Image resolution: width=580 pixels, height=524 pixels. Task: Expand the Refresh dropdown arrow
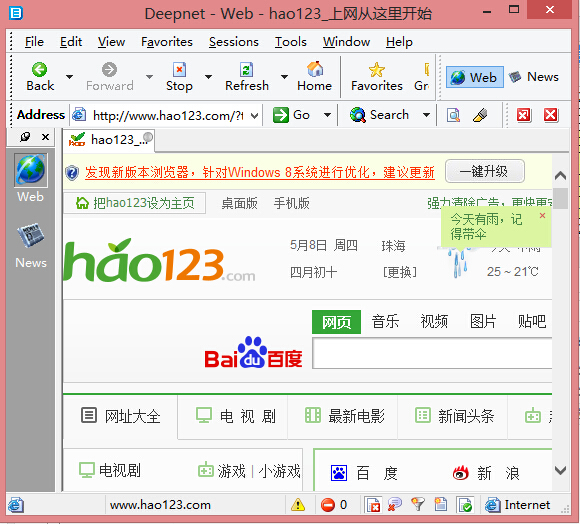click(x=284, y=77)
